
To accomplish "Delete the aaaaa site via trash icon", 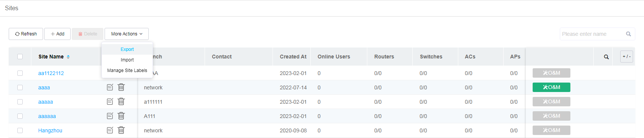I will pos(121,101).
